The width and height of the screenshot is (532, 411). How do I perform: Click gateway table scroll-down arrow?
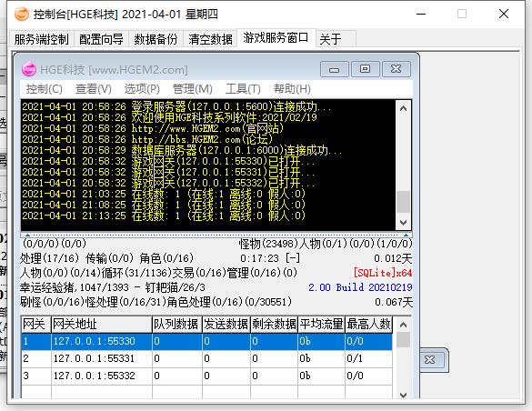coord(404,395)
